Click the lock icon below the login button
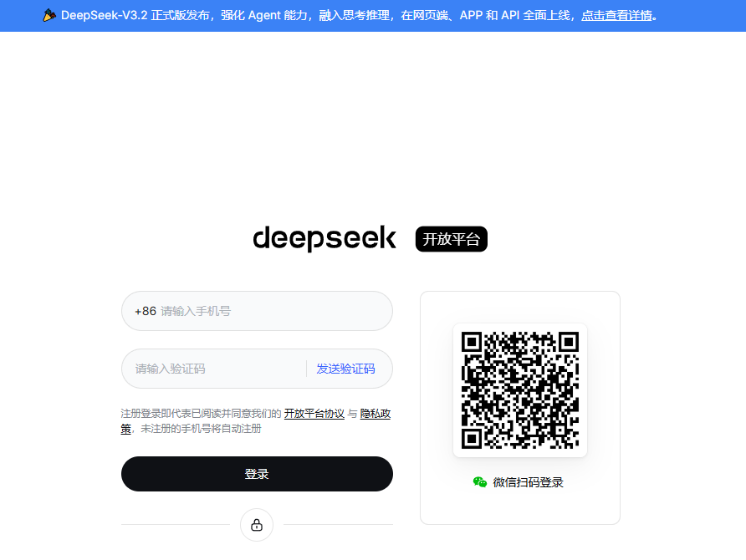The width and height of the screenshot is (746, 560). coord(257,525)
